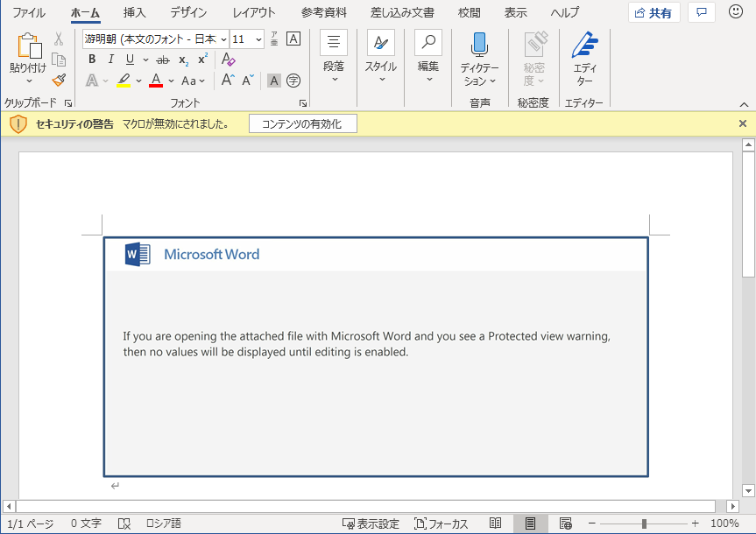Click proofing spell-check status icon
The height and width of the screenshot is (534, 756).
tap(124, 523)
